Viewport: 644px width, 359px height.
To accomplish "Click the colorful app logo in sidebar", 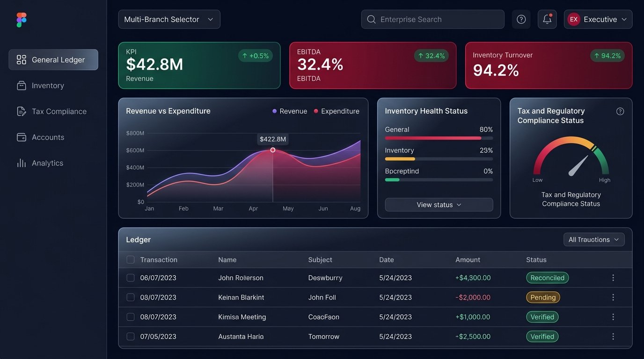I will (22, 20).
